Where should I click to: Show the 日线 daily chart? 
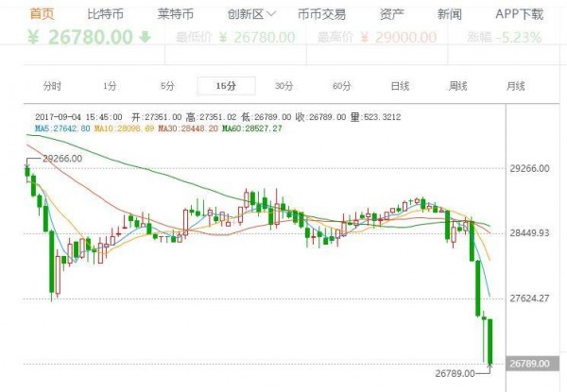[x=400, y=86]
